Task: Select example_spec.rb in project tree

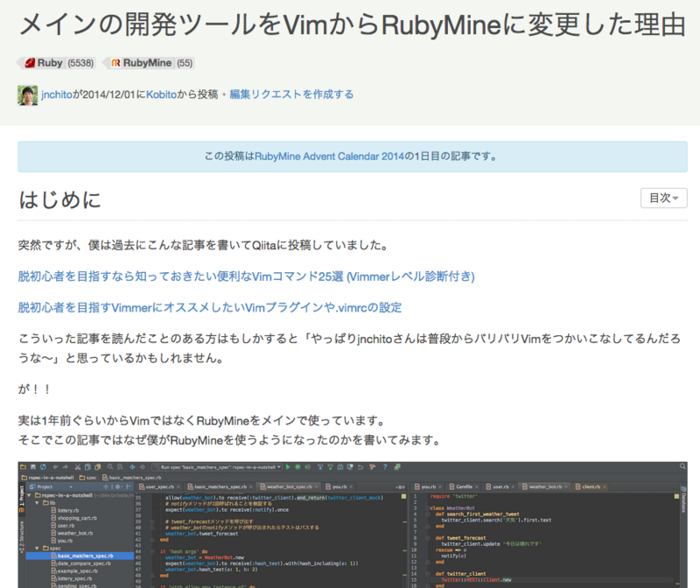Action: tap(74, 571)
